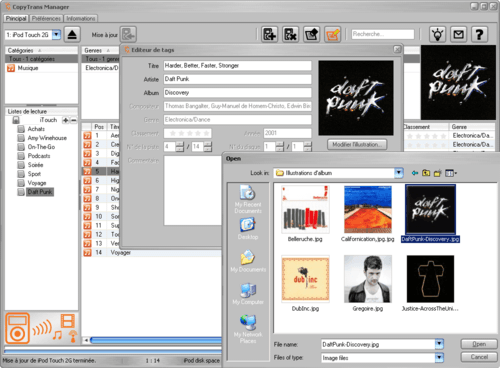Click the add playlist plus icon
The width and height of the screenshot is (500, 368).
pyautogui.click(x=66, y=120)
